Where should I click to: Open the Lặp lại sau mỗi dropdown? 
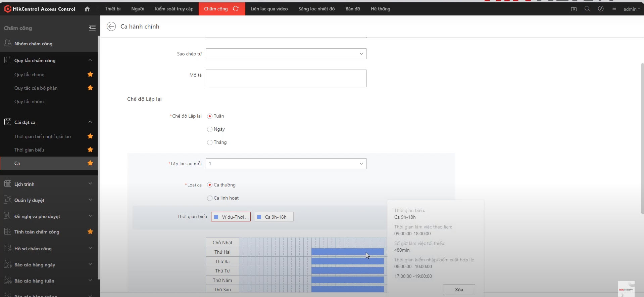[286, 164]
